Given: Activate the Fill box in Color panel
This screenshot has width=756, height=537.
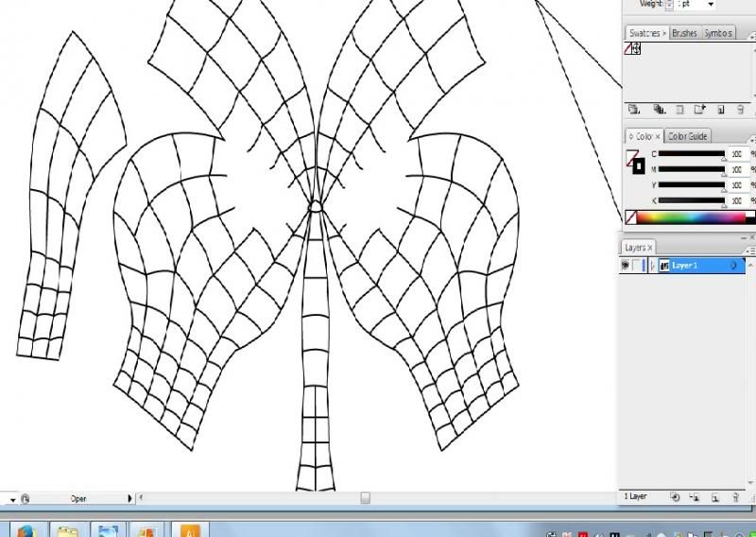Looking at the screenshot, I should point(631,158).
